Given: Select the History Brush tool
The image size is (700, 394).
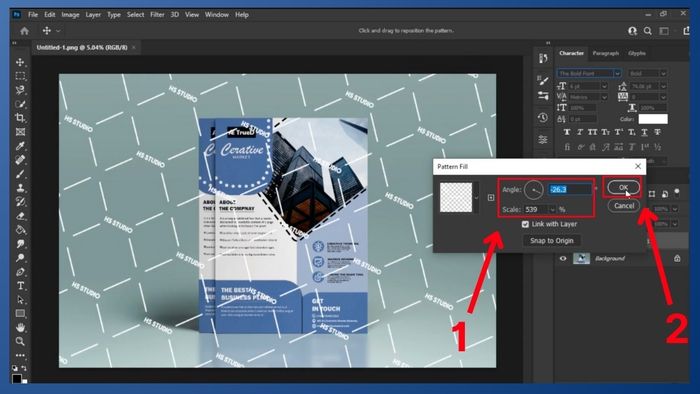Looking at the screenshot, I should pos(20,202).
